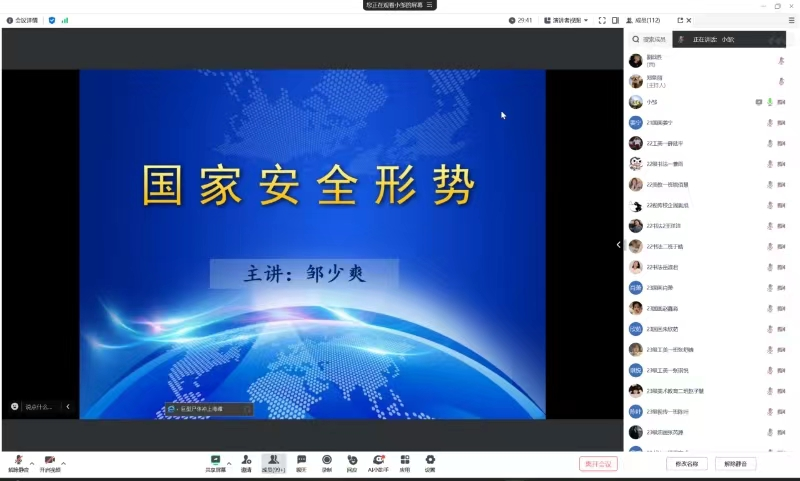Toggle the side panel layout icon
800x481 pixels.
coord(615,20)
